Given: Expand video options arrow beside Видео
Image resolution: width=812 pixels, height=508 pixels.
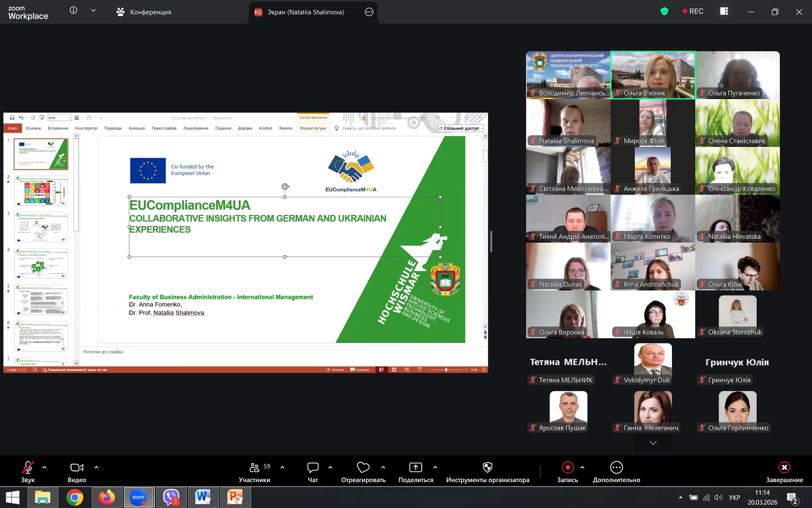Looking at the screenshot, I should click(x=96, y=467).
